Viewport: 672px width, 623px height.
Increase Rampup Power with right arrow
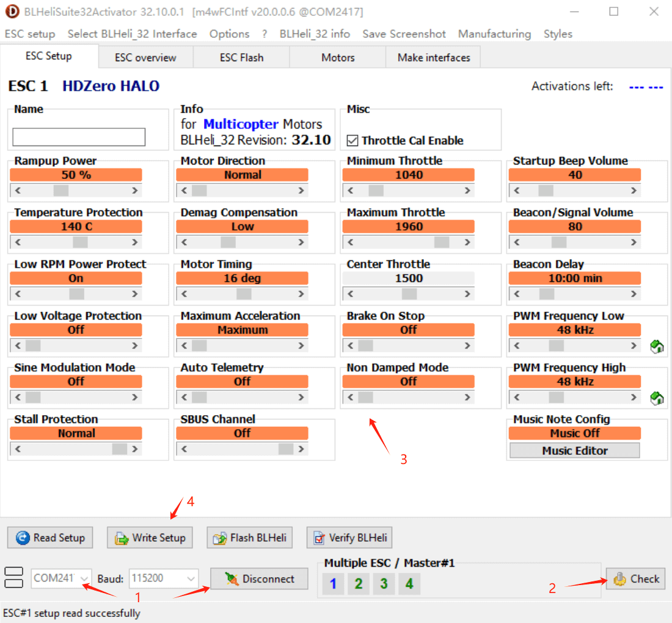135,191
